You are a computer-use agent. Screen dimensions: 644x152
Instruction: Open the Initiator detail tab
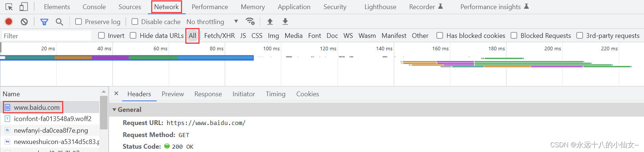pos(243,94)
